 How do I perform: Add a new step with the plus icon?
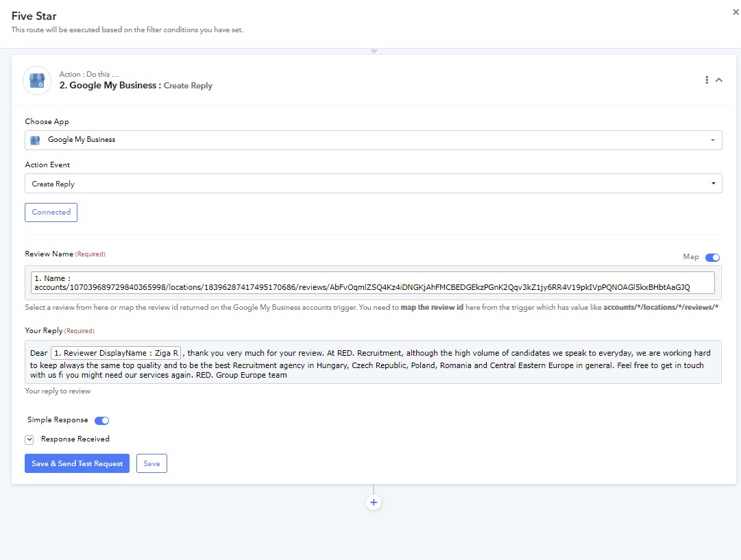[374, 502]
